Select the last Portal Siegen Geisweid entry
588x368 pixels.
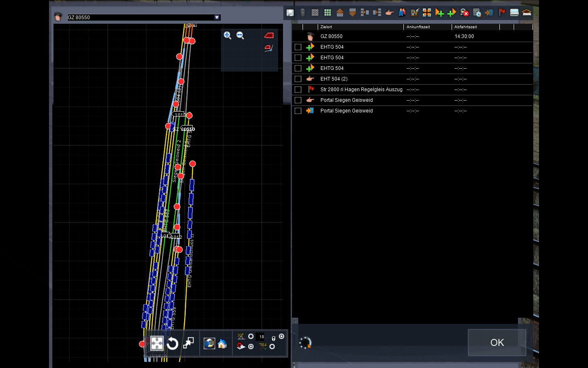coord(346,111)
